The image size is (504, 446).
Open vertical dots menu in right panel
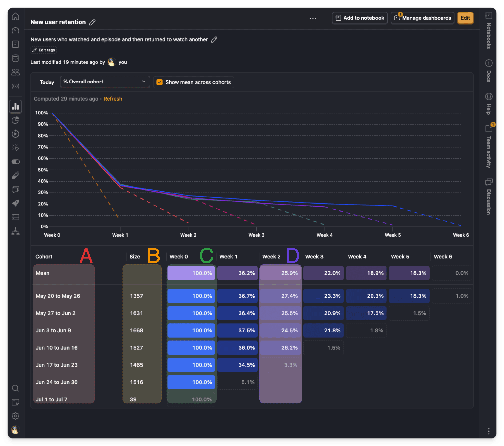(x=489, y=431)
